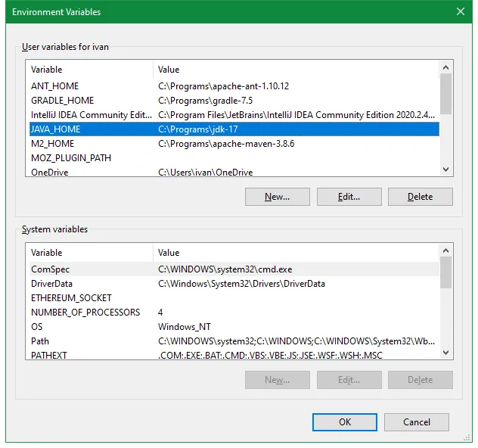Select the NUMBER_OF_PROCESSORS system variable
Screen dimensions: 478x448
[x=234, y=313]
